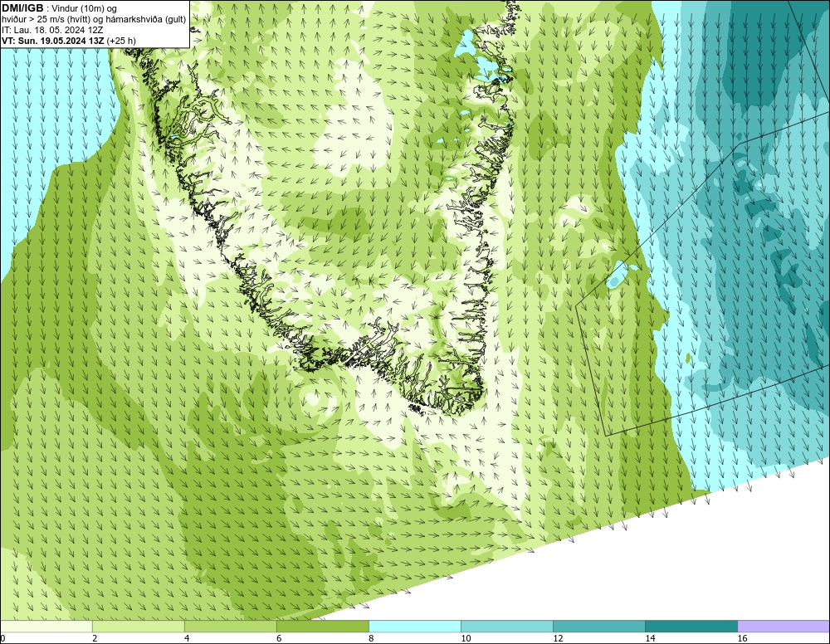Click the legend tick label '12'
The height and width of the screenshot is (644, 830).
pos(558,638)
